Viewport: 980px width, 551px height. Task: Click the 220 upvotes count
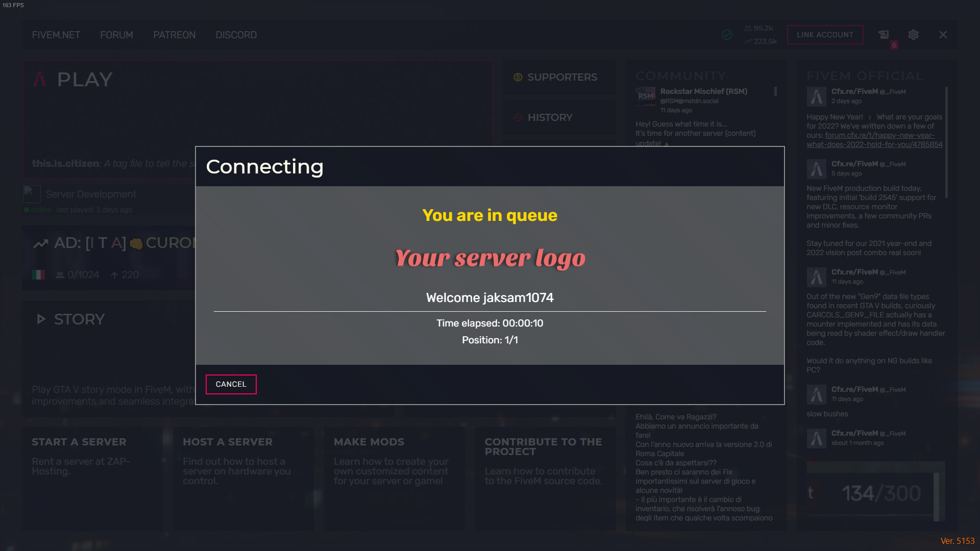tap(125, 275)
